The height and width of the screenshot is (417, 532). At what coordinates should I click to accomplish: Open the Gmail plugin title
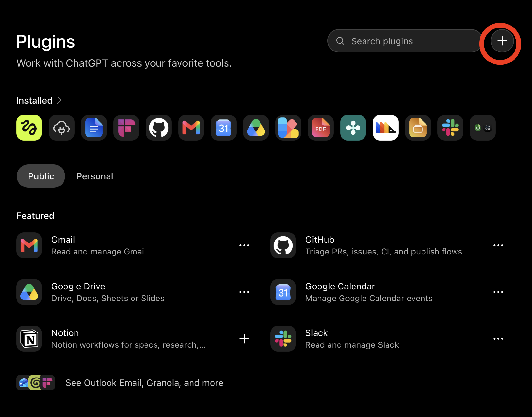(63, 240)
